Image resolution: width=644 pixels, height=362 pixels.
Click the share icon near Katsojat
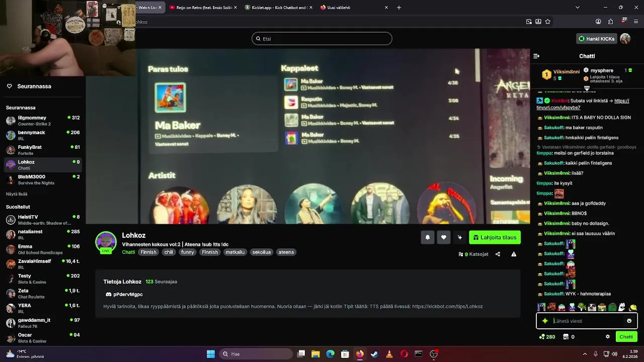coord(498,254)
